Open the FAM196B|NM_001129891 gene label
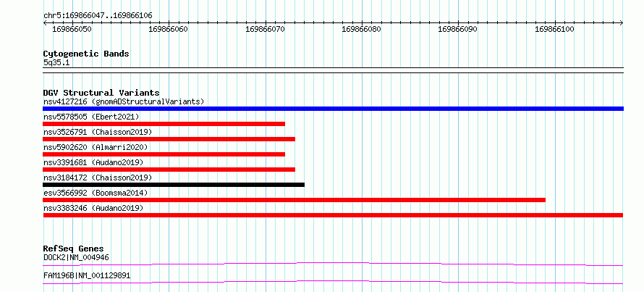 [x=87, y=275]
